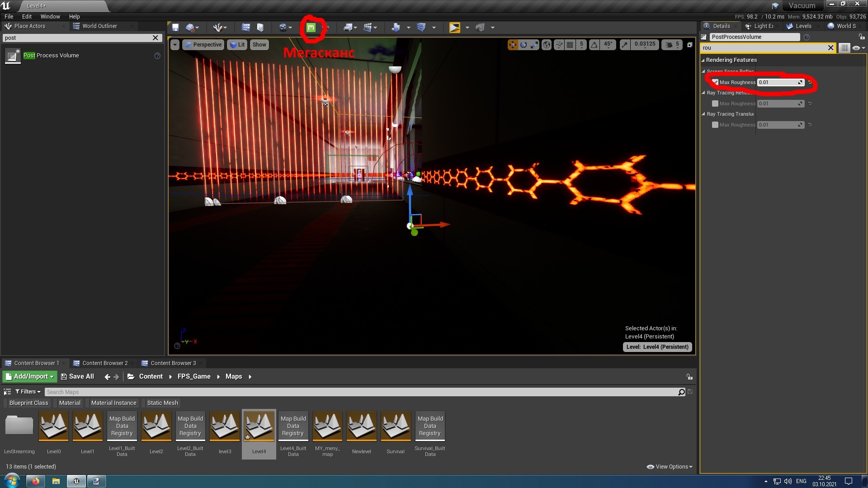Toggle grid snapping in the viewport toolbar
Viewport: 868px width, 488px height.
570,45
